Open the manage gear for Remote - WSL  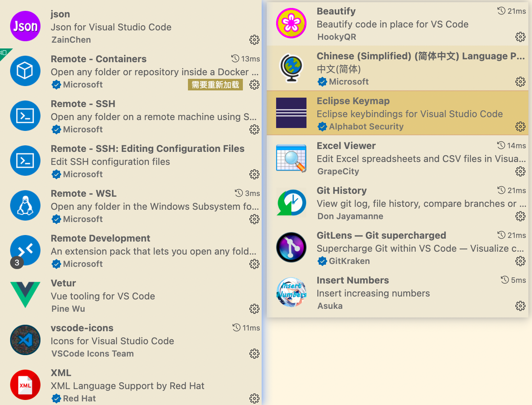[x=254, y=219]
